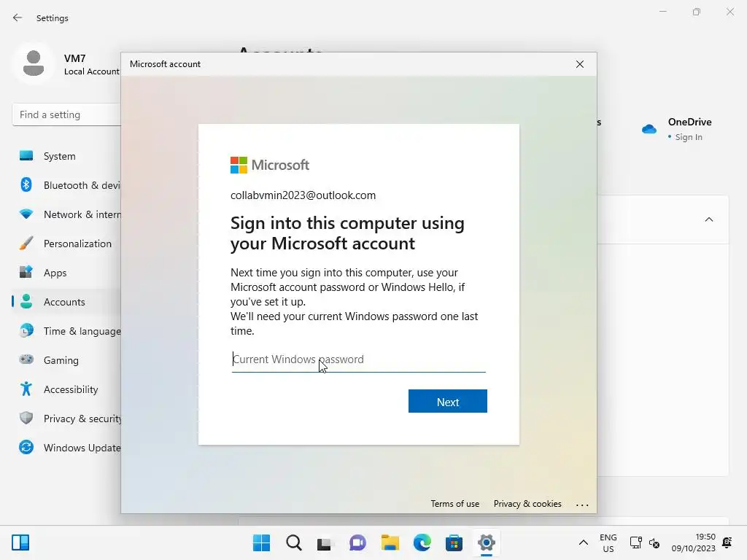The width and height of the screenshot is (747, 560).
Task: Open Windows Update settings
Action: point(66,448)
